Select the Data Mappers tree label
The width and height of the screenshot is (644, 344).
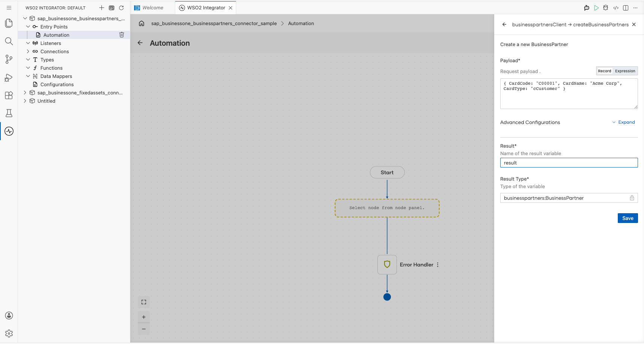(56, 76)
